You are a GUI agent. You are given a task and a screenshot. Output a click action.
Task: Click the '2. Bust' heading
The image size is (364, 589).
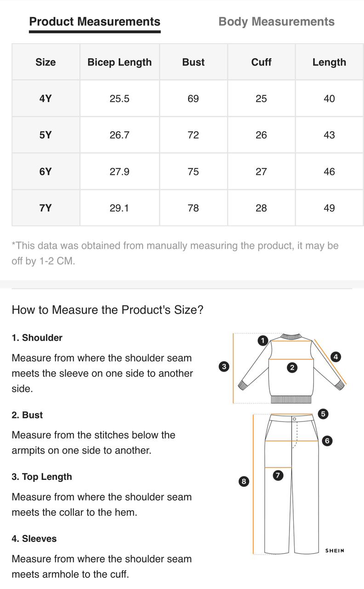(x=27, y=415)
